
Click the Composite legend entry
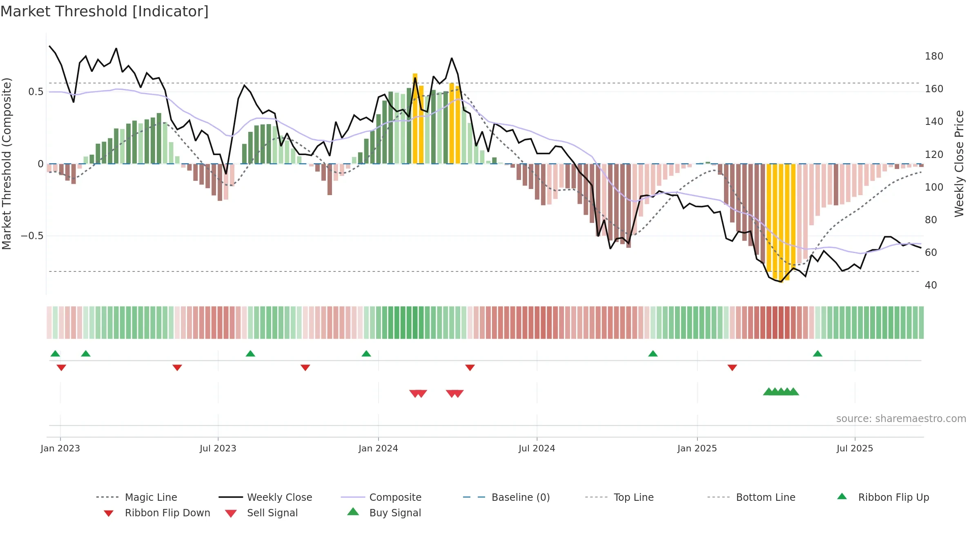click(x=381, y=497)
